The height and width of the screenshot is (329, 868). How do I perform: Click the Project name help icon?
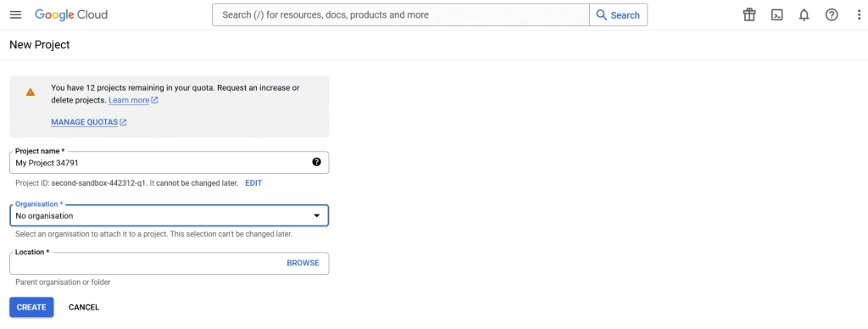click(x=317, y=162)
